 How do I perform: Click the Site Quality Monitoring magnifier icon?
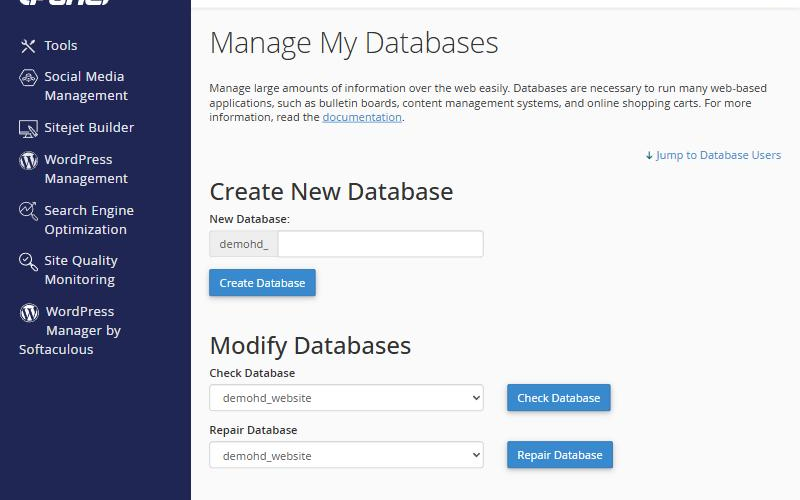click(x=28, y=262)
